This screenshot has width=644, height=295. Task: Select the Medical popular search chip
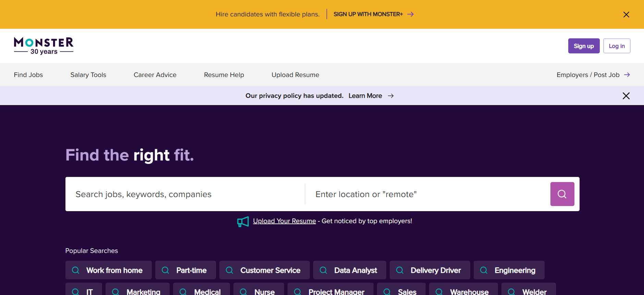click(x=202, y=289)
